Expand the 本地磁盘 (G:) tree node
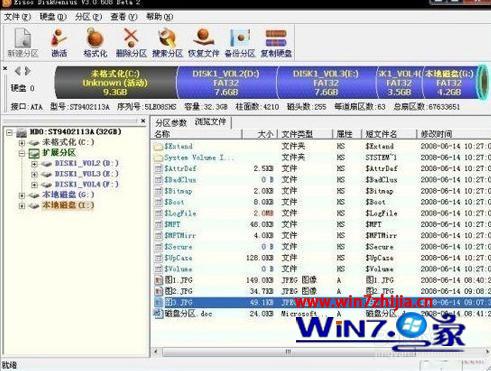The height and width of the screenshot is (371, 491). coord(22,195)
